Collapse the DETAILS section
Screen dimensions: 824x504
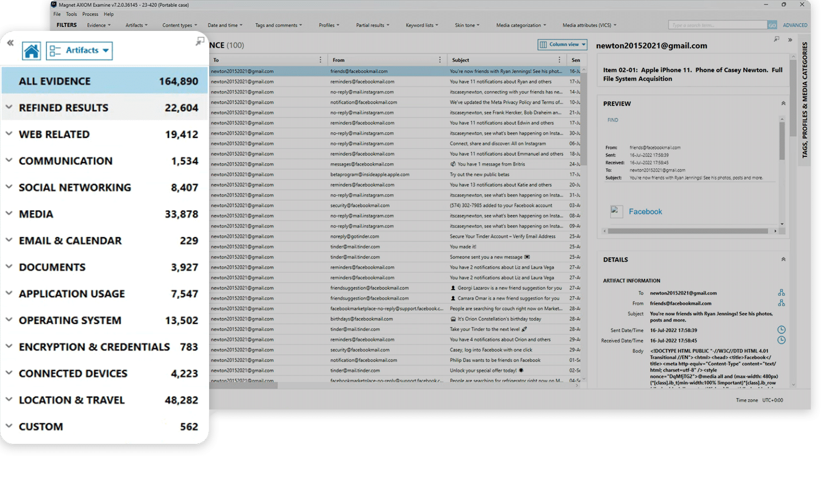coord(783,259)
